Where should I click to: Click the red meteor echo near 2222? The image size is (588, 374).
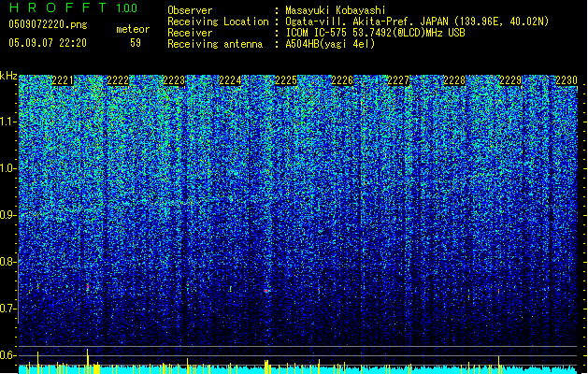(x=88, y=287)
